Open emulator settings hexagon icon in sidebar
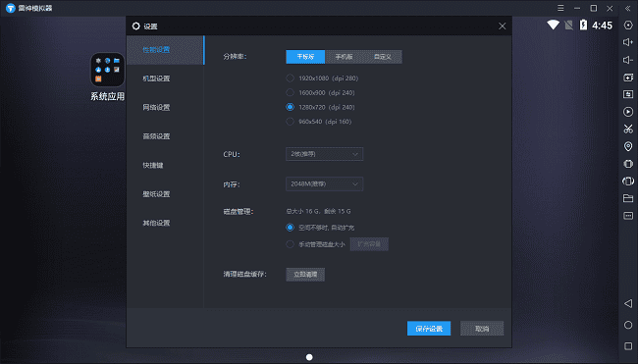The height and width of the screenshot is (364, 638). click(628, 26)
